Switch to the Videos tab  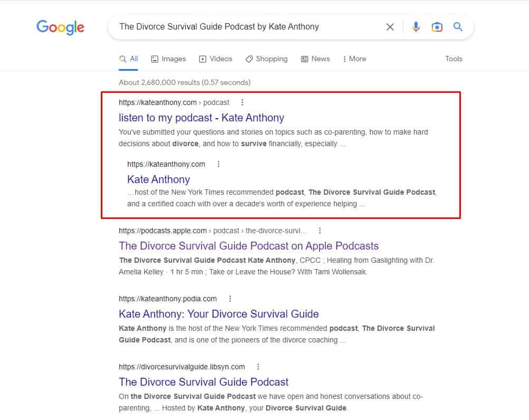click(215, 59)
